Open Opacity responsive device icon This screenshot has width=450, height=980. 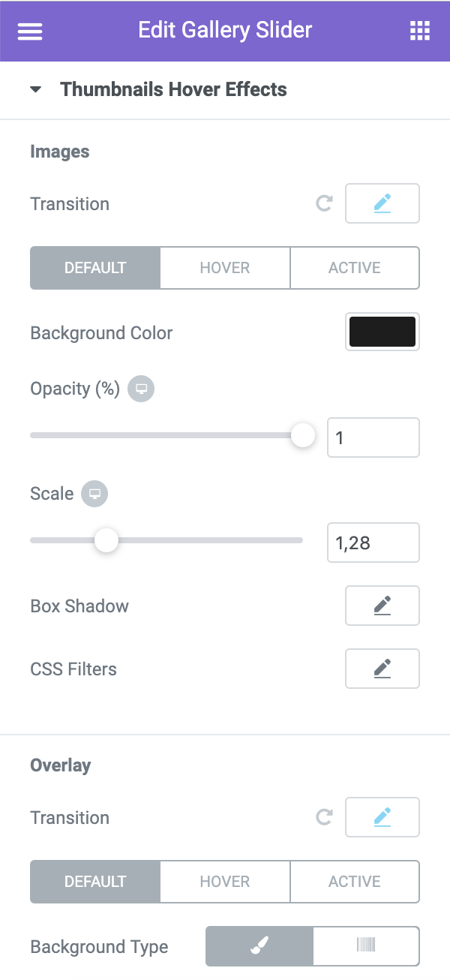tap(141, 389)
